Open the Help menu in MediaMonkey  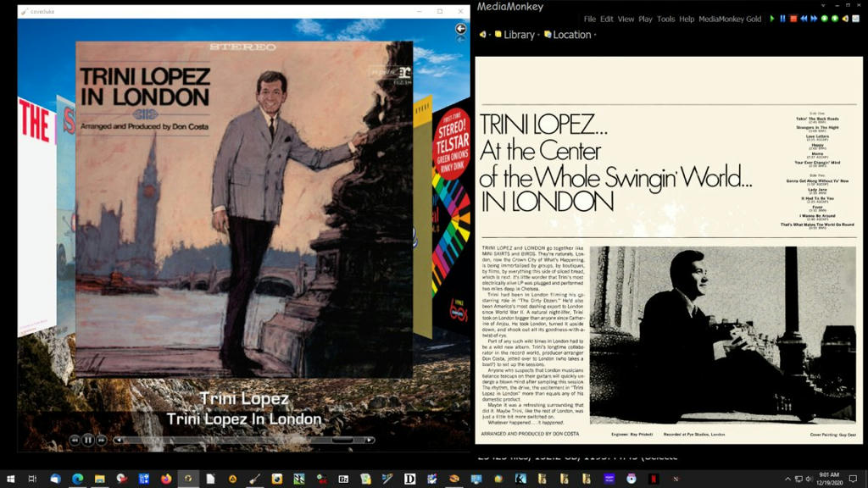tap(687, 19)
